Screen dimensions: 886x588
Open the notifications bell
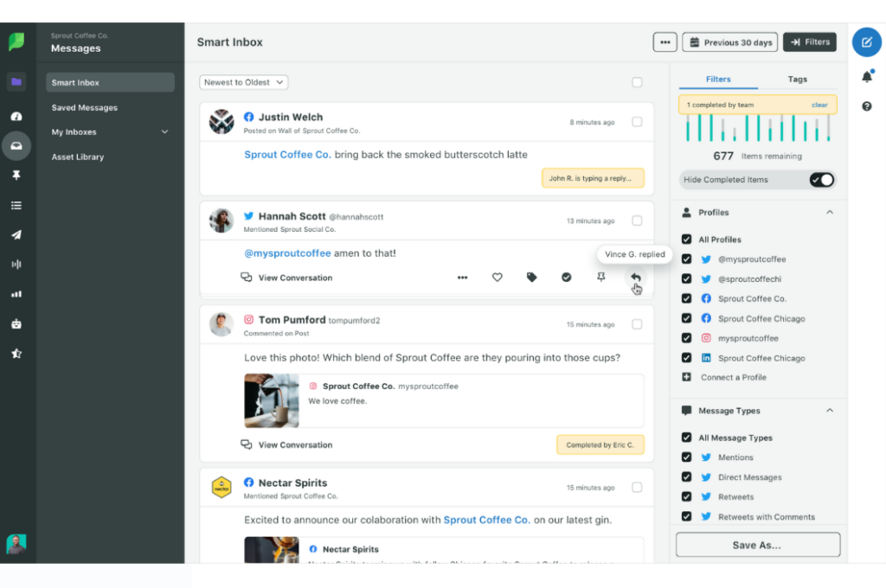click(x=867, y=76)
